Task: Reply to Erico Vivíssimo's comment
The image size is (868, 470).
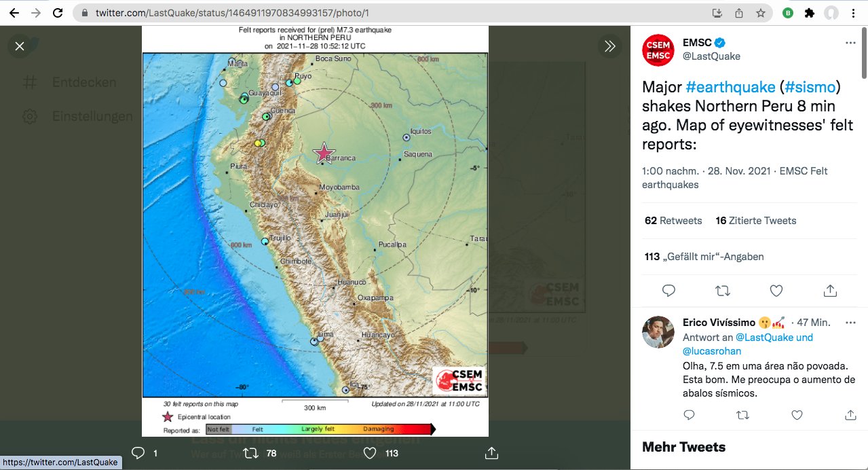Action: coord(689,415)
